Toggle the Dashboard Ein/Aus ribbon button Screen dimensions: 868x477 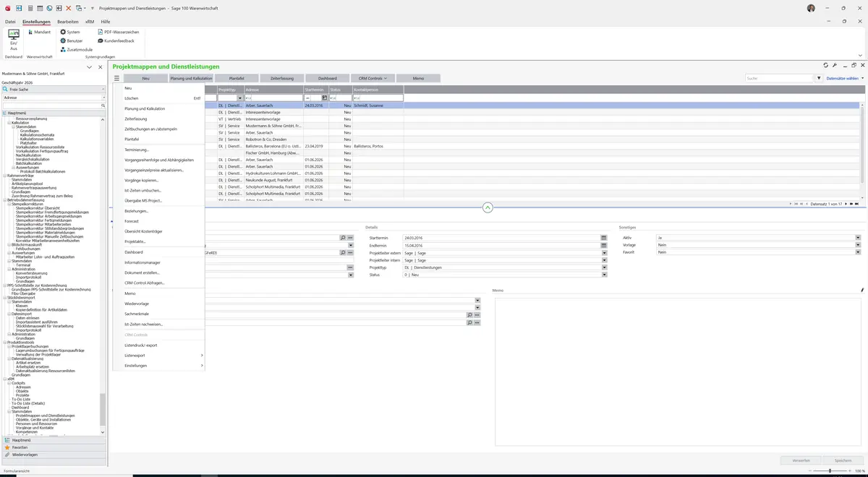coord(13,40)
